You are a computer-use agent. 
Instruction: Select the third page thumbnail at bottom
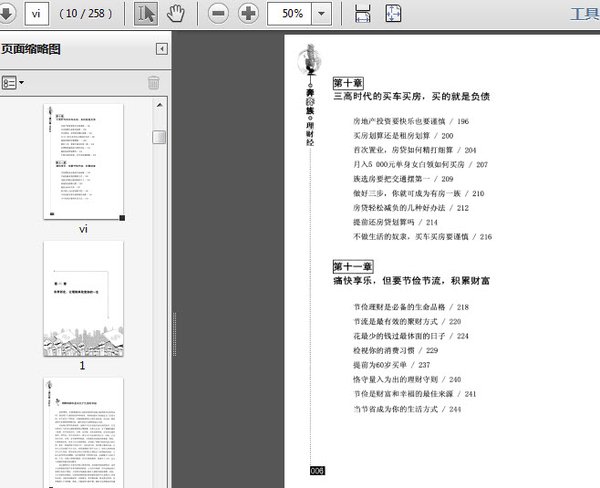tap(83, 430)
